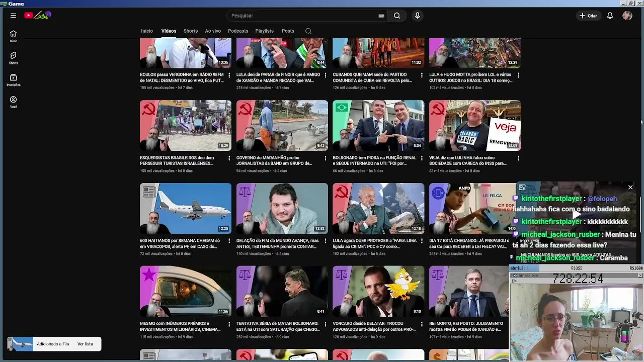Click '66 mil visualizações • há 8 dias'
Image resolution: width=644 pixels, height=362 pixels.
point(359,171)
